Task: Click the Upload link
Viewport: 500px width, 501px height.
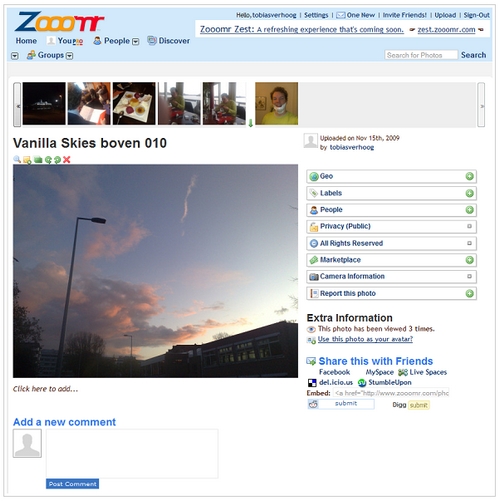Action: [x=445, y=15]
